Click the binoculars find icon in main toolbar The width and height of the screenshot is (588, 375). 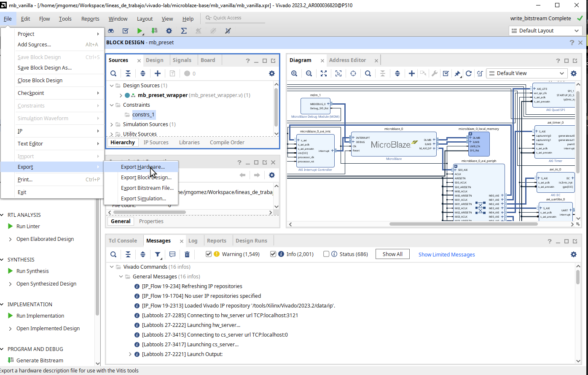point(111,31)
